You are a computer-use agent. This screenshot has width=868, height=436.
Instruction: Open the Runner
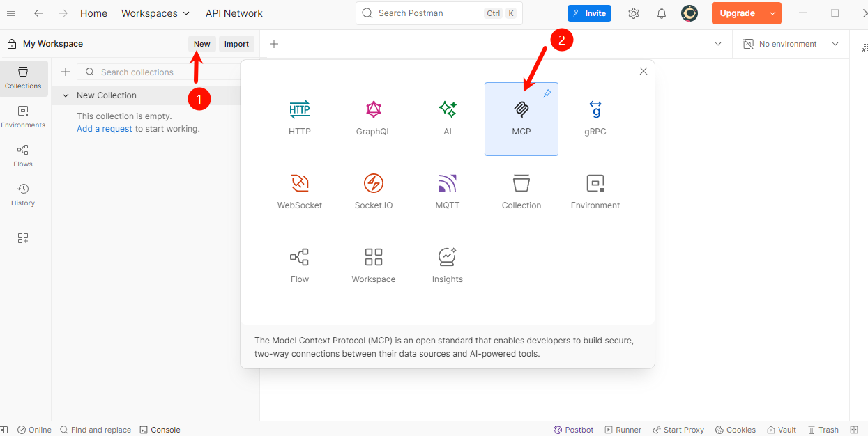623,430
